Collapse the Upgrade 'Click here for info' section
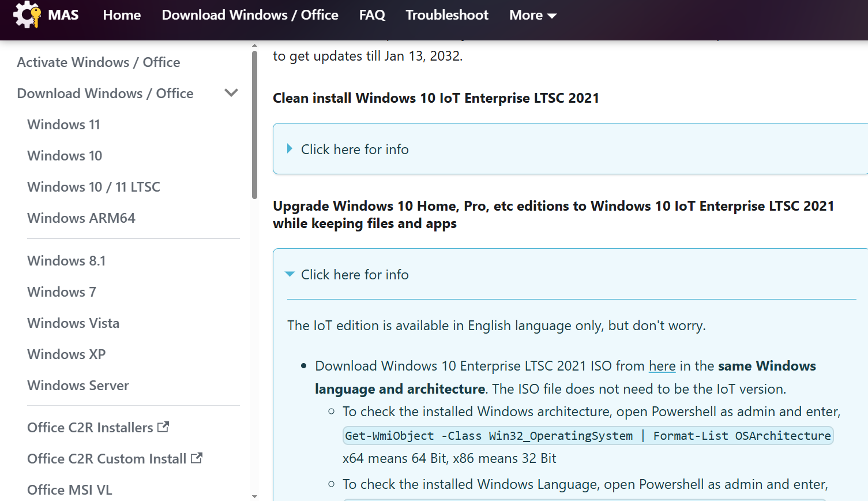Image resolution: width=868 pixels, height=501 pixels. coord(355,275)
